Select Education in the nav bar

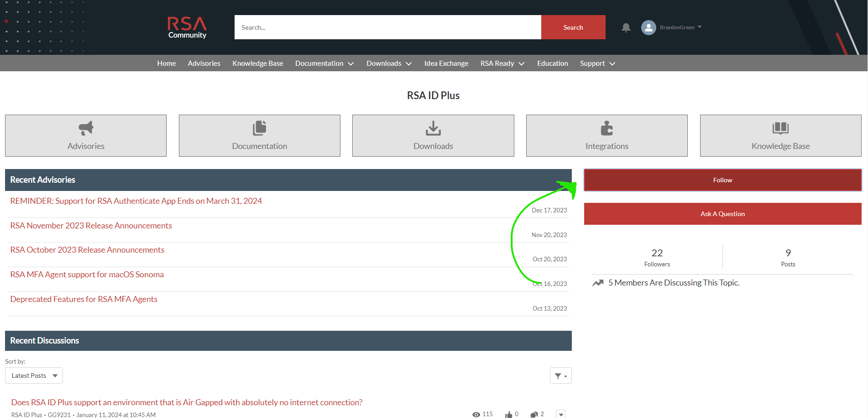coord(552,63)
